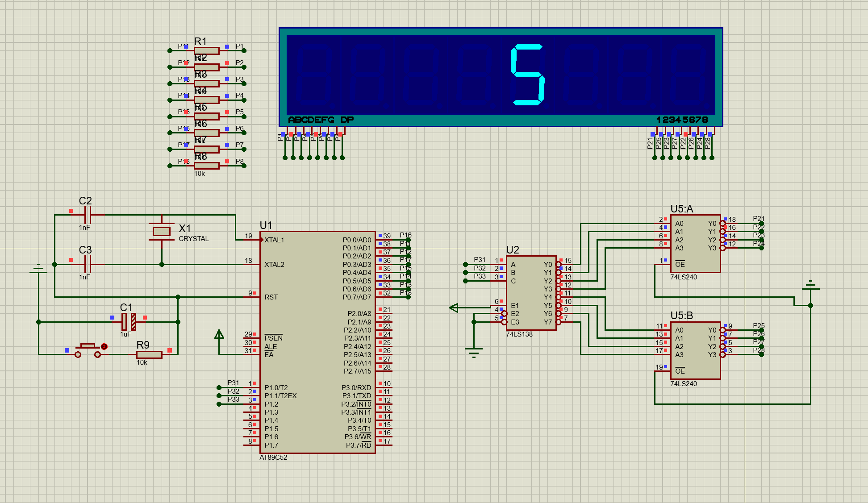Click the crystal X1 symbol
This screenshot has height=503, width=868.
[161, 231]
